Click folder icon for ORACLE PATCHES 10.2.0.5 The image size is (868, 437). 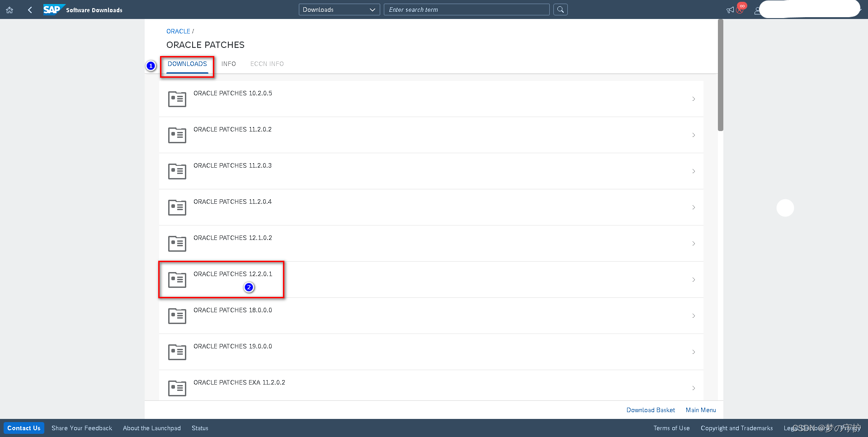(177, 99)
